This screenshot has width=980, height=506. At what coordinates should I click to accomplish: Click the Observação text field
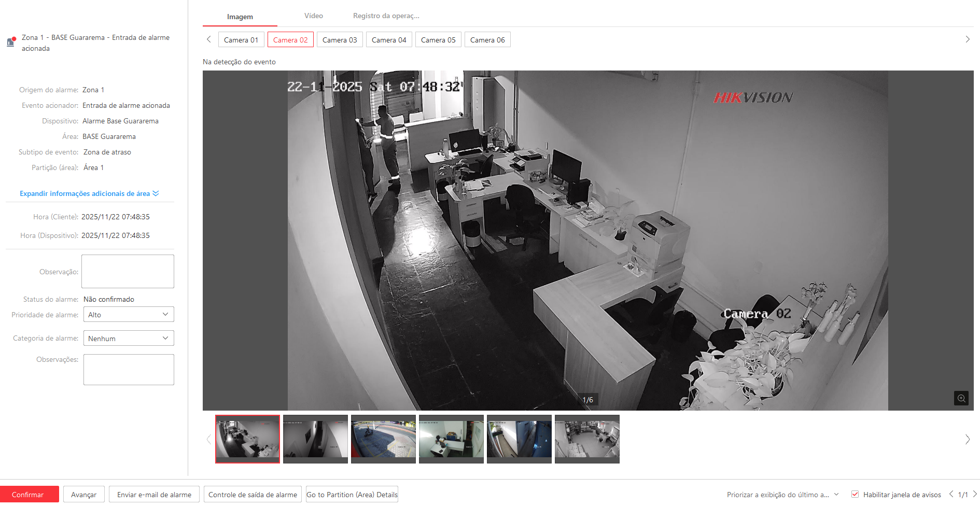click(x=128, y=271)
